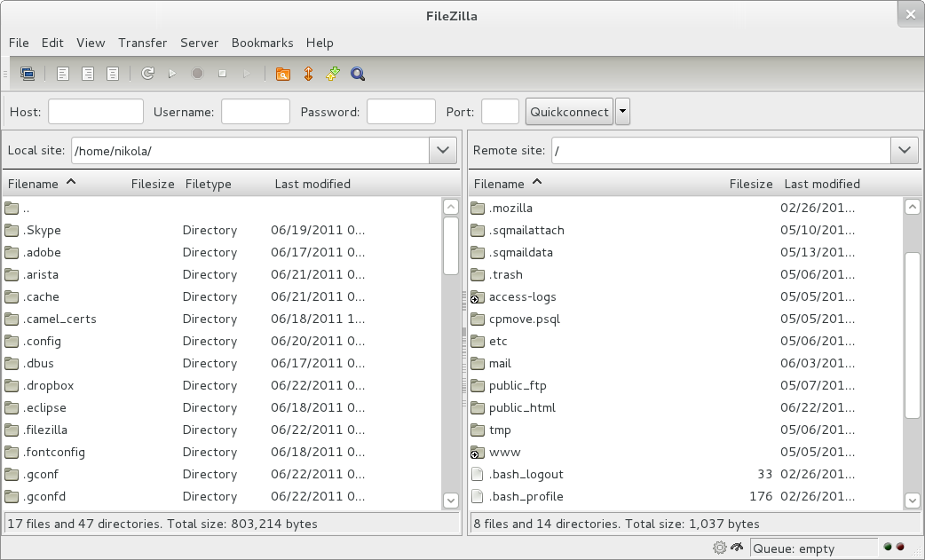925x560 pixels.
Task: Select the .camel_certs directory name
Action: (59, 319)
